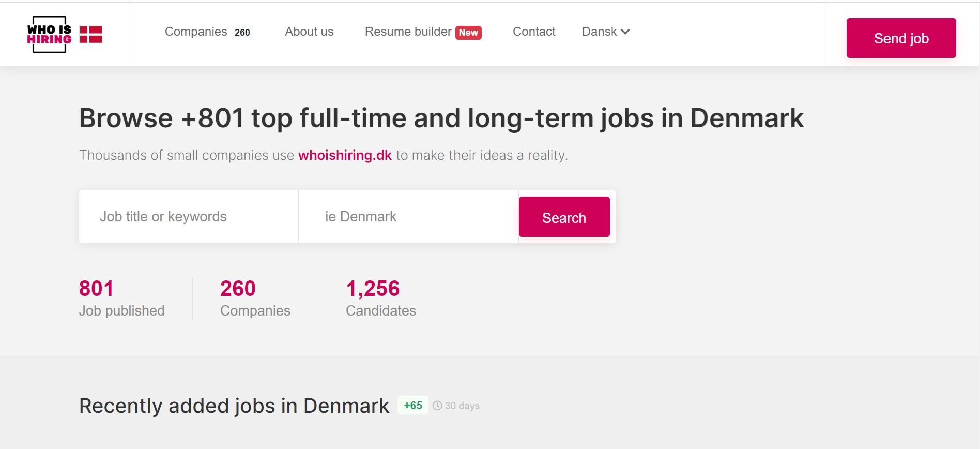The image size is (980, 449).
Task: Follow the whoishiring.dk link
Action: pos(345,155)
